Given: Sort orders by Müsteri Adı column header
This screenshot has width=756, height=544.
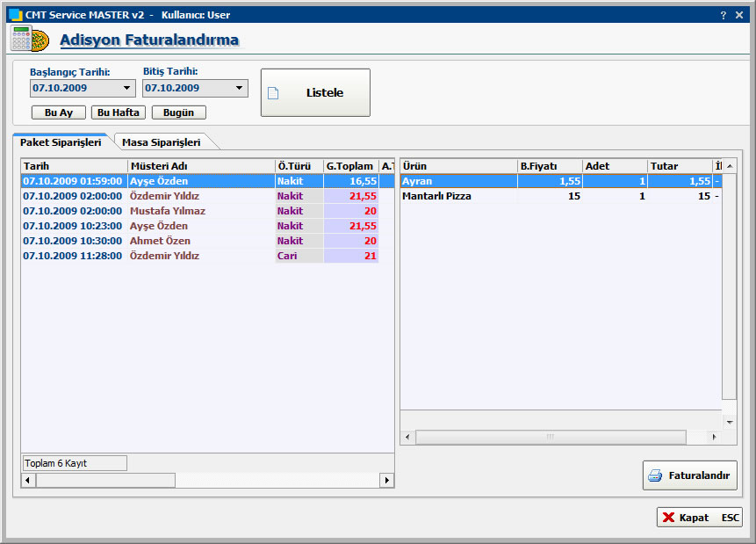Looking at the screenshot, I should [201, 166].
